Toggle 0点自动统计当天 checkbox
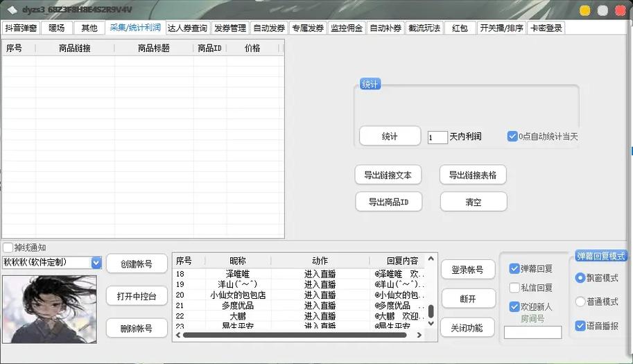Image resolution: width=633 pixels, height=364 pixels. tap(512, 137)
